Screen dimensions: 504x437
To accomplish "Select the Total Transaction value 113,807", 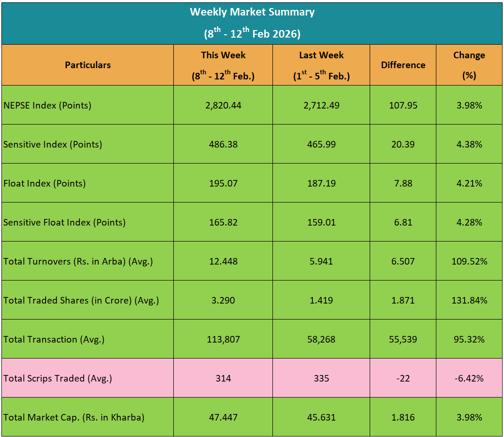I will coord(223,339).
